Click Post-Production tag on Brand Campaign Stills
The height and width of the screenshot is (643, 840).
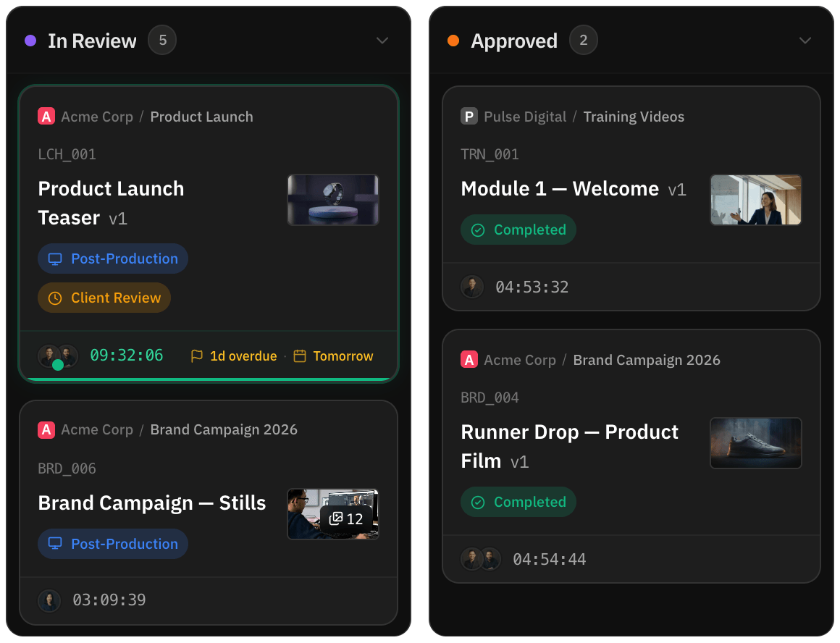113,544
